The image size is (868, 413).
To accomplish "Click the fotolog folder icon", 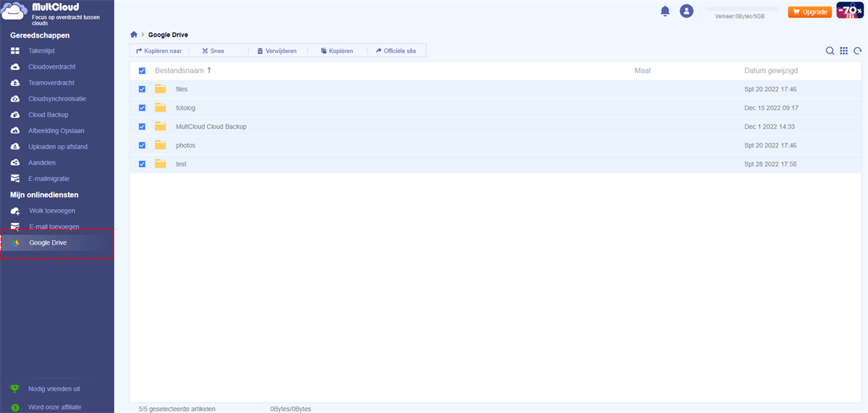I will coord(161,108).
